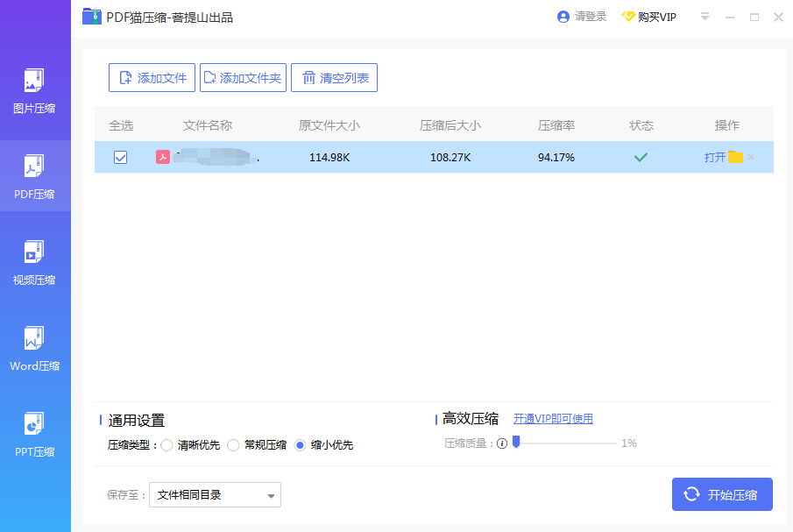Open the title bar dropdown menu icon

[x=704, y=17]
